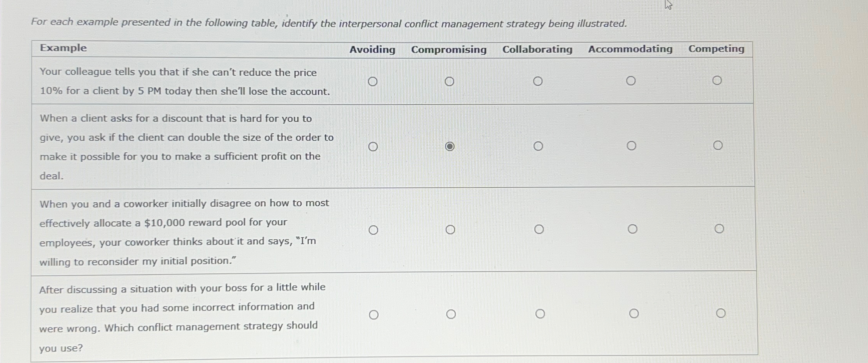Choose Accommodating for the discount order example
Image resolution: width=868 pixels, height=363 pixels.
(632, 145)
